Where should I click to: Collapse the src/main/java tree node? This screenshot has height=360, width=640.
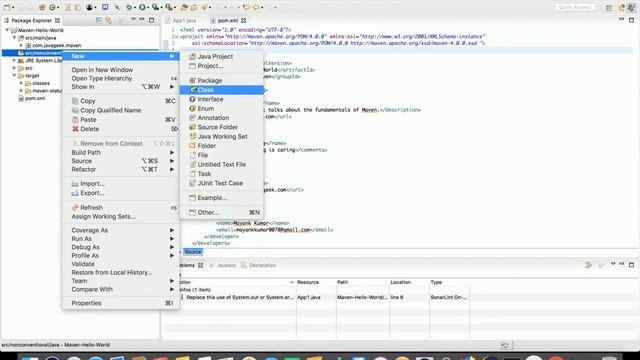point(14,38)
